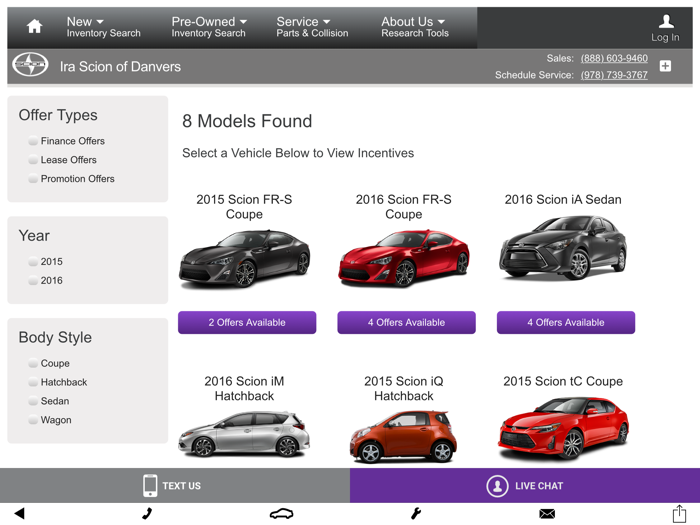Filter by year 2016
The width and height of the screenshot is (700, 525).
pyautogui.click(x=46, y=280)
